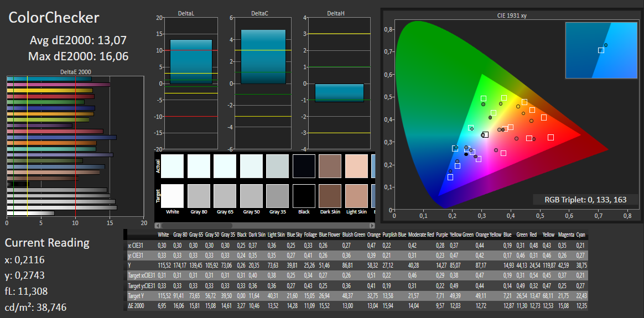Click the CIE 1931 xy chart title

[x=512, y=15]
